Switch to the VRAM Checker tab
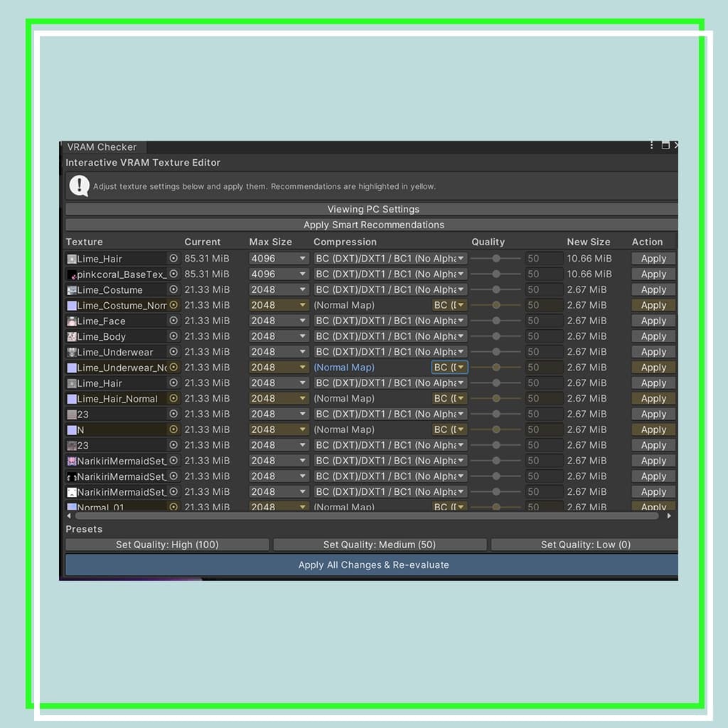Viewport: 728px width, 728px height. (102, 146)
